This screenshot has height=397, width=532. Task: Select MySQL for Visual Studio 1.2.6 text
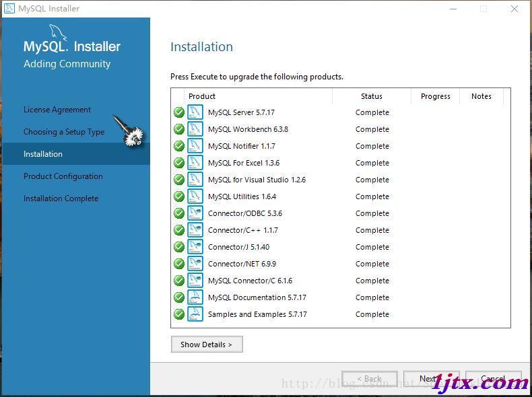click(257, 180)
